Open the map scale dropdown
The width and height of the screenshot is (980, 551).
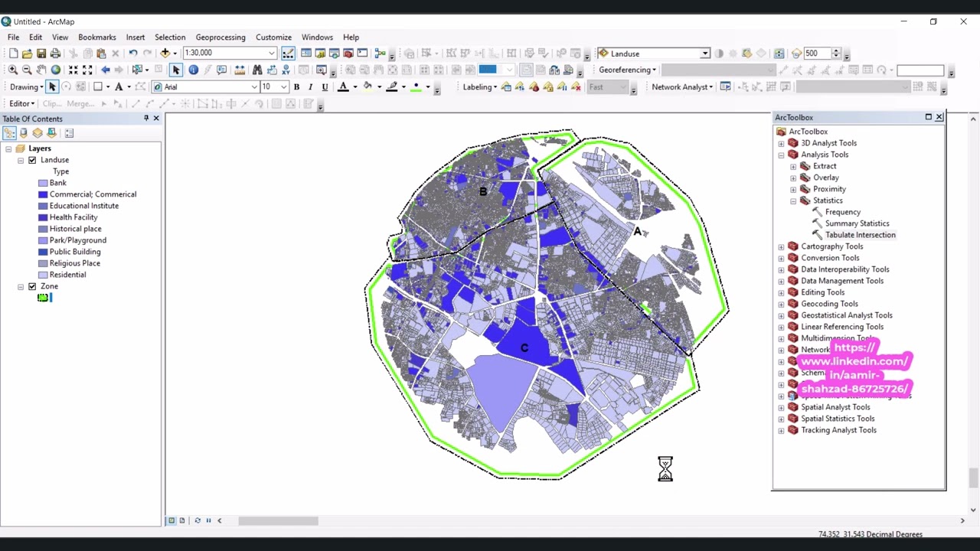271,54
